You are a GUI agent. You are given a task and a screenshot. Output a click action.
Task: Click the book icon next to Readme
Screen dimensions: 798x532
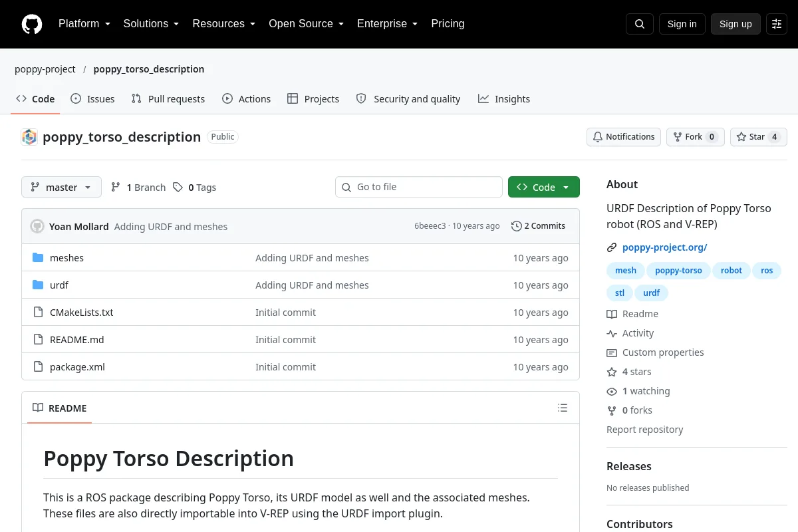612,314
